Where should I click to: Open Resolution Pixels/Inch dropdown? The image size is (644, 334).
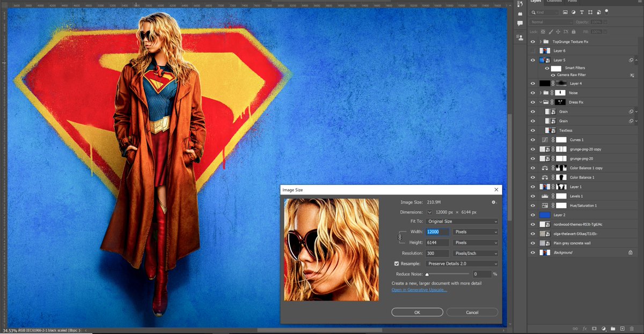pyautogui.click(x=475, y=253)
